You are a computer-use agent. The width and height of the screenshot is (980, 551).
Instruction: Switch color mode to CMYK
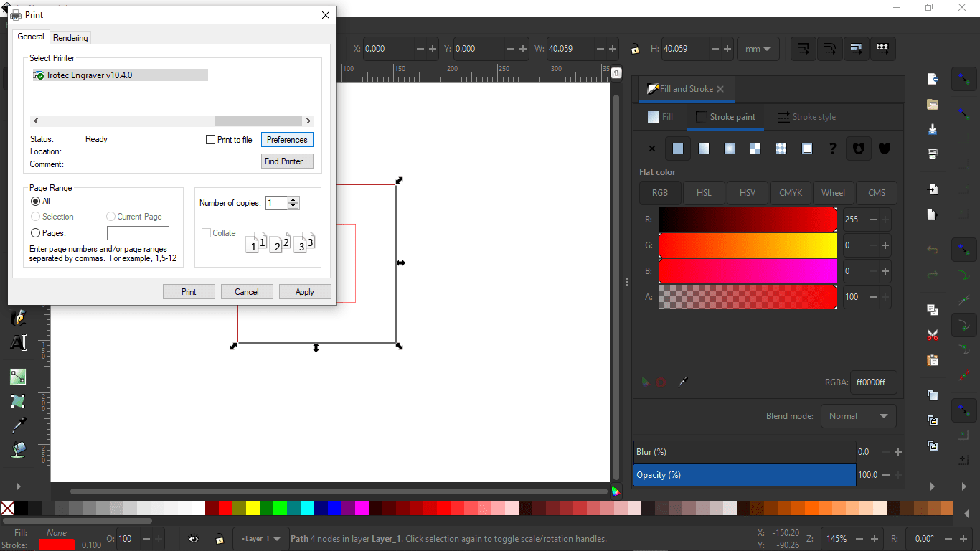pos(791,193)
